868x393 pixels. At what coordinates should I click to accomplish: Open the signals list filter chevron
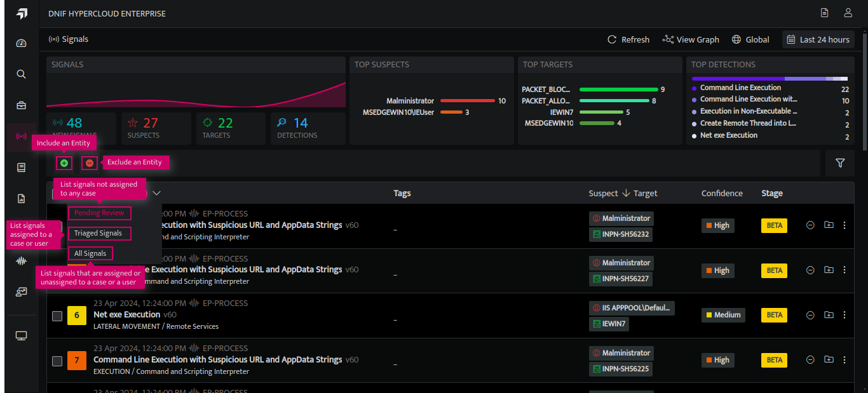156,192
